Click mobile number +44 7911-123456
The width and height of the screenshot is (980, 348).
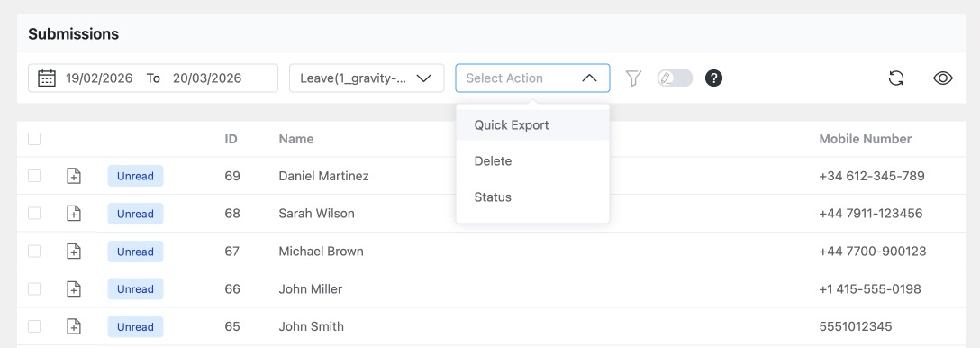[x=871, y=214]
